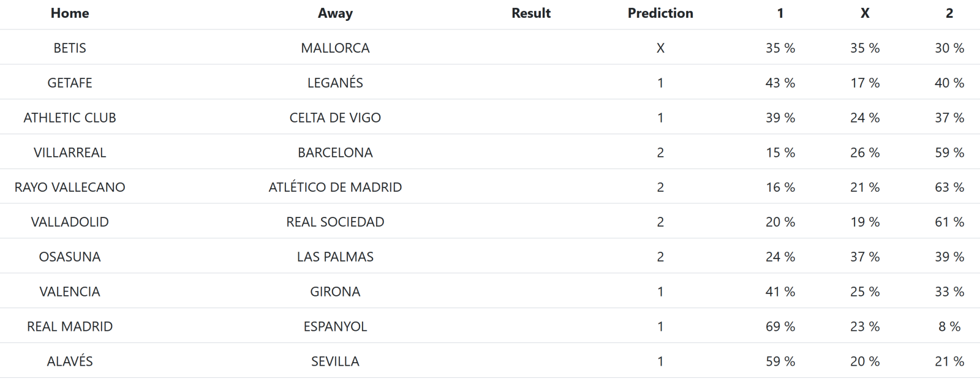Viewport: 980px width, 381px height.
Task: Select the BETIS home team cell
Action: (70, 48)
